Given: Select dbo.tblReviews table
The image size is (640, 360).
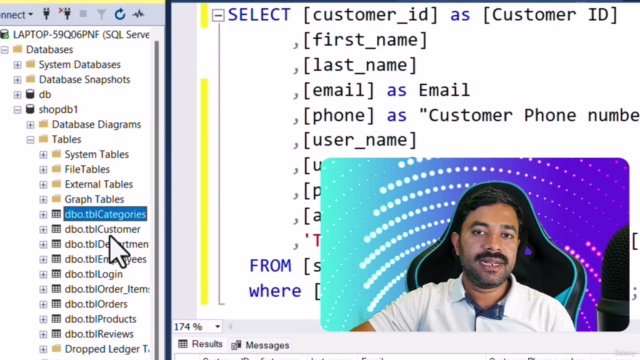Looking at the screenshot, I should pos(99,334).
